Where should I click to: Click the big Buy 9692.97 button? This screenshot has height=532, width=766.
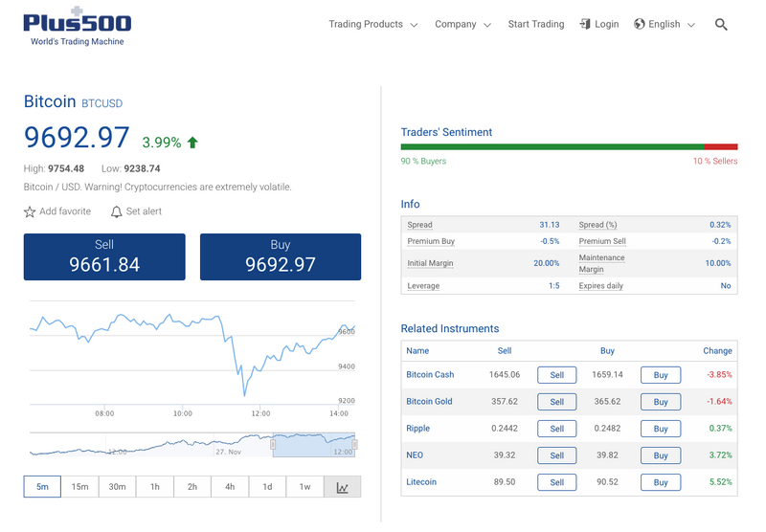[x=281, y=256]
